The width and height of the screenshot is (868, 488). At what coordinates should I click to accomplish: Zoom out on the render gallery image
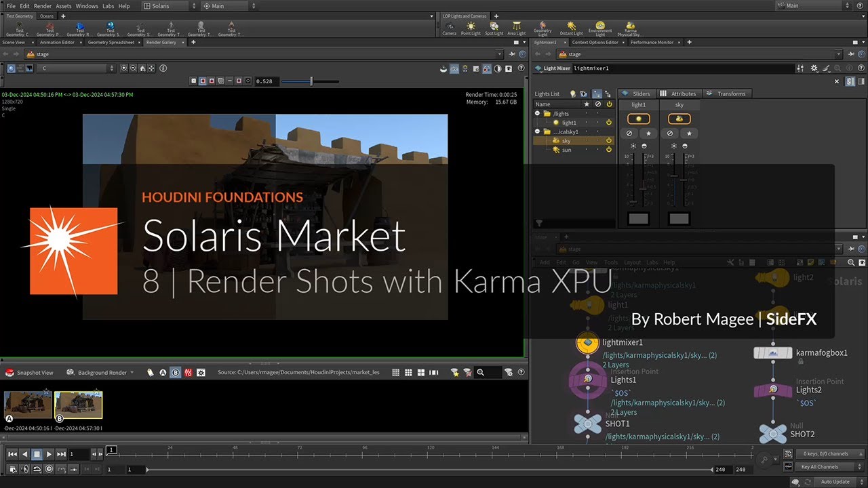click(133, 68)
